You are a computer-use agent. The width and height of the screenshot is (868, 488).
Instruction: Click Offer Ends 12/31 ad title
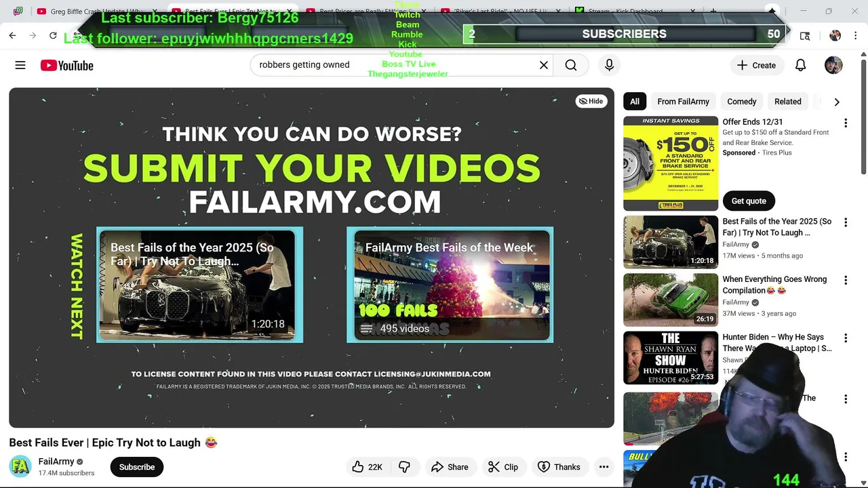pos(753,122)
